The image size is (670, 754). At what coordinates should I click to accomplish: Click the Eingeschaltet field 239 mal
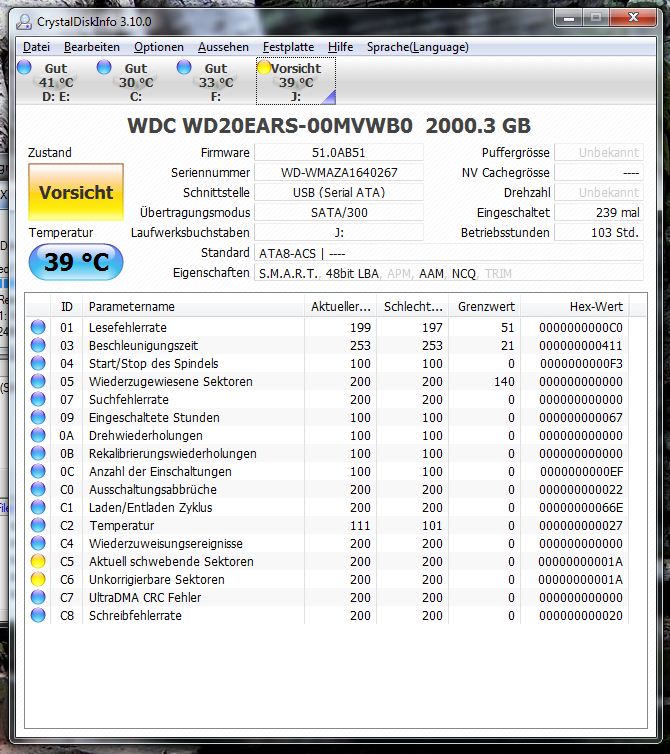coord(599,213)
